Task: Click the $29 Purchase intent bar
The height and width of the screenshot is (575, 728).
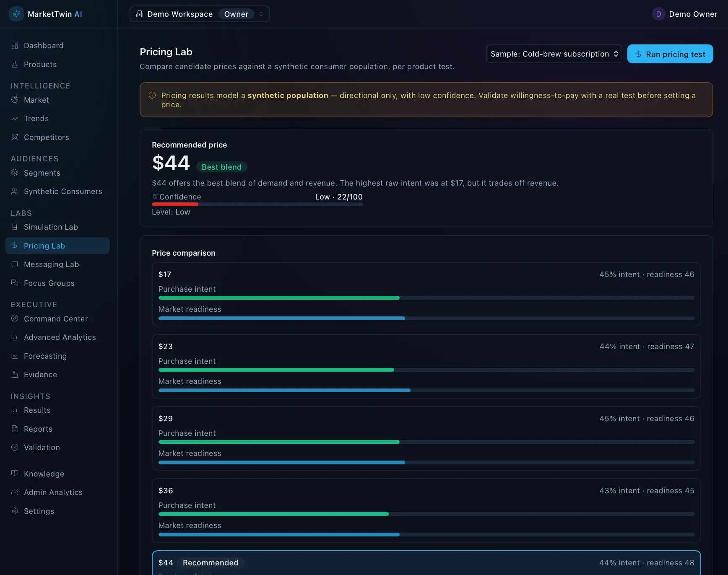Action: coord(426,442)
